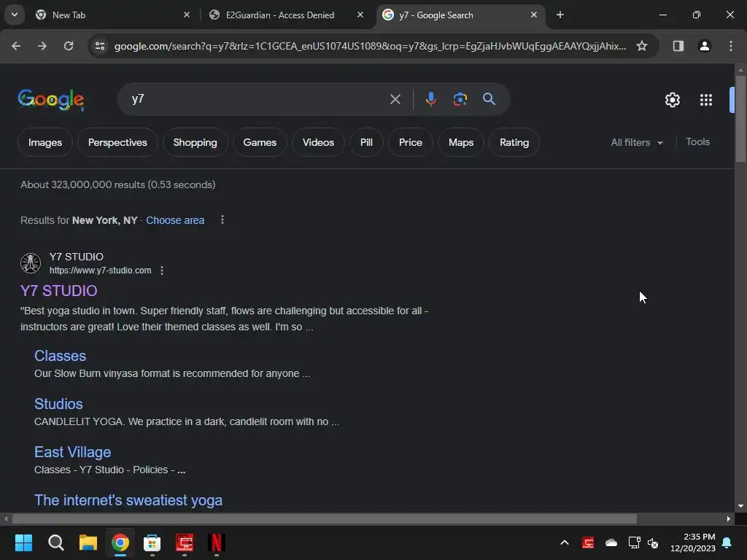
Task: Go back to the previous page
Action: [x=16, y=46]
